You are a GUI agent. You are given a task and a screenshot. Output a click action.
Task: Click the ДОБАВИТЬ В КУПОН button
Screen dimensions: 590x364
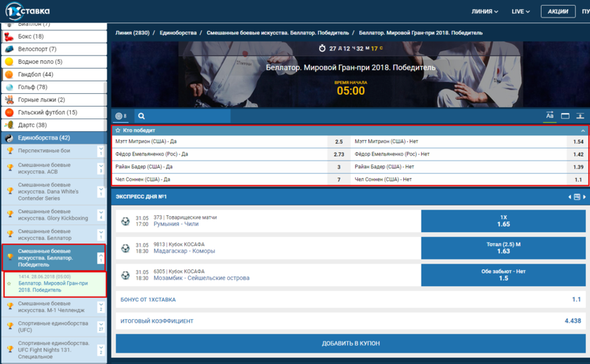point(351,344)
